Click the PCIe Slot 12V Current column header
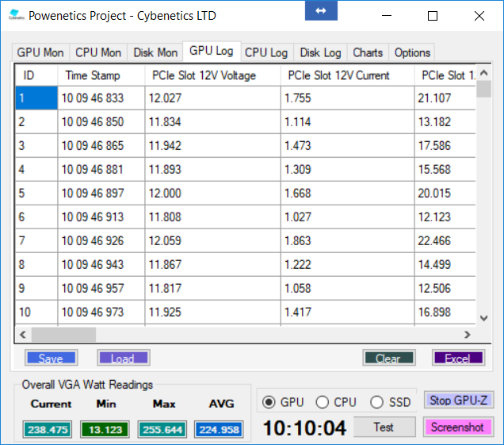504x445 pixels. pyautogui.click(x=347, y=75)
